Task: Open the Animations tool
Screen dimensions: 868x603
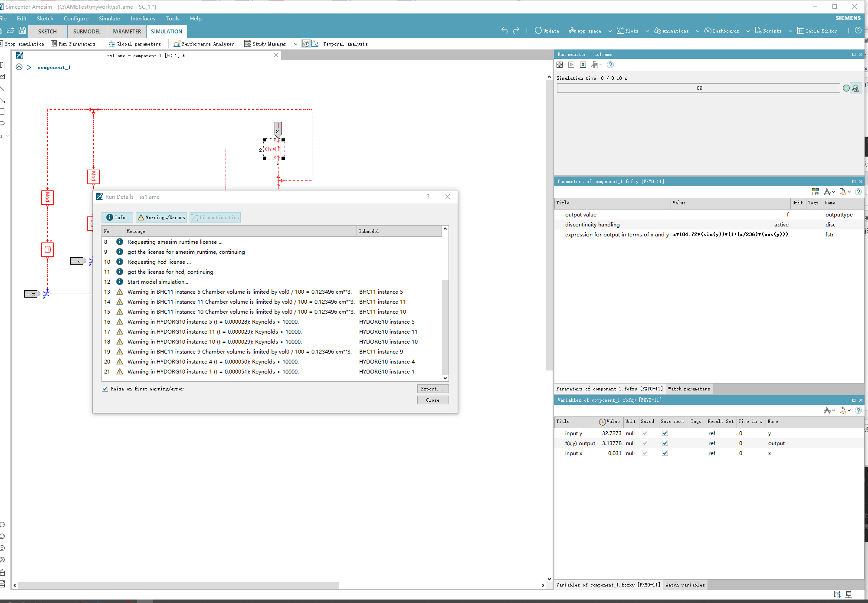Action: pyautogui.click(x=671, y=31)
